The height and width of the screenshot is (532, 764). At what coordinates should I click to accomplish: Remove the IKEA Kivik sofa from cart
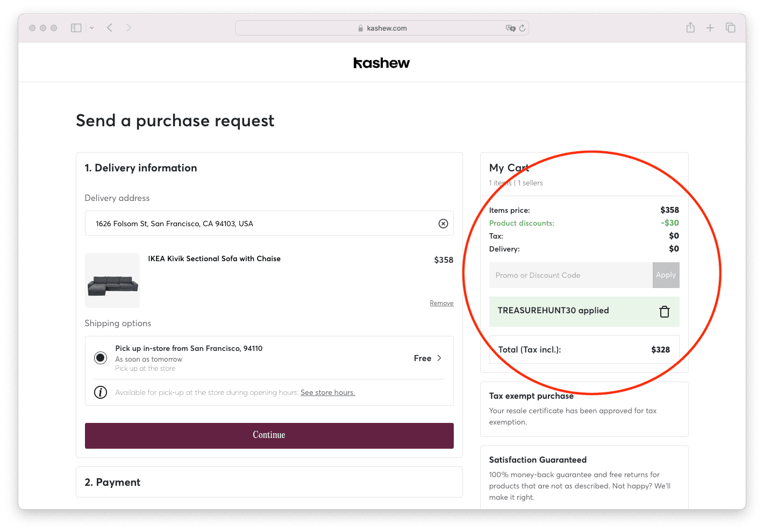[x=441, y=303]
